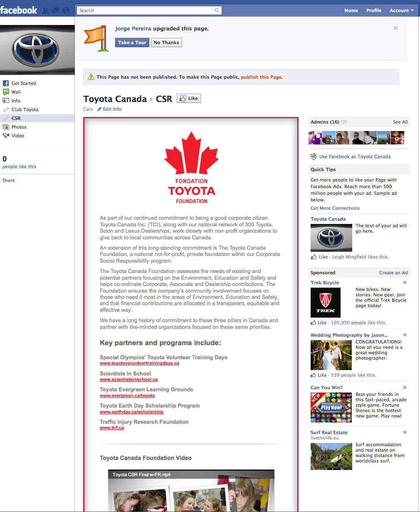Open www.scientistsinschool.ca link

click(x=128, y=379)
